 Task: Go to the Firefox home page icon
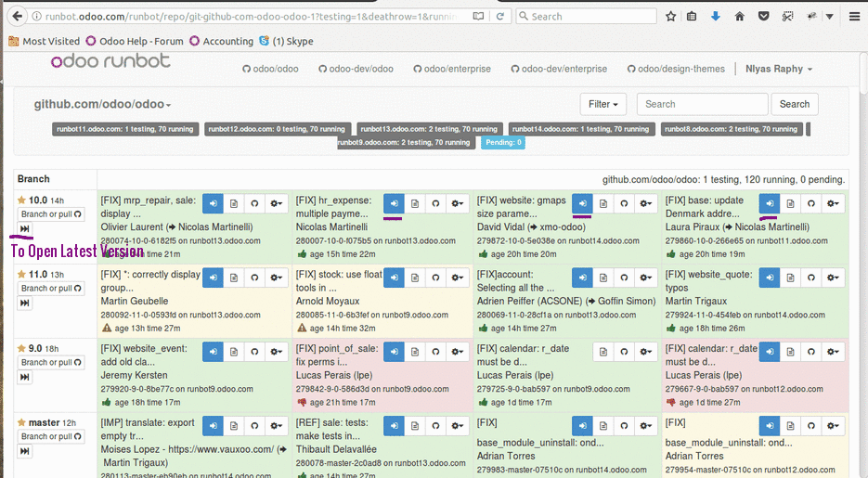(739, 16)
